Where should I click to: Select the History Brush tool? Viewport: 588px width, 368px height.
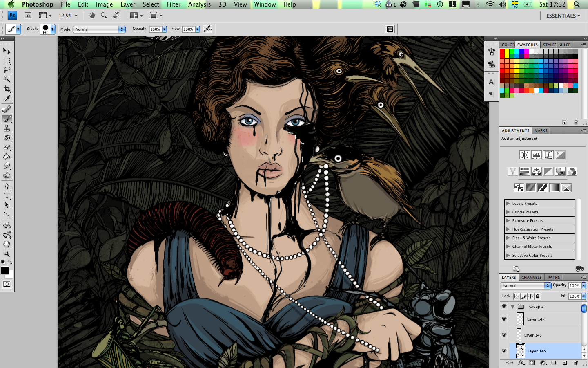(7, 138)
